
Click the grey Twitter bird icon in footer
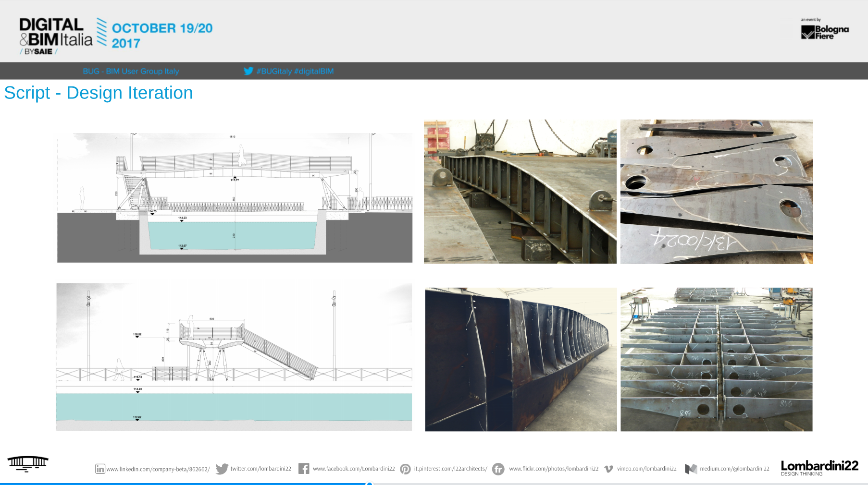tap(222, 469)
